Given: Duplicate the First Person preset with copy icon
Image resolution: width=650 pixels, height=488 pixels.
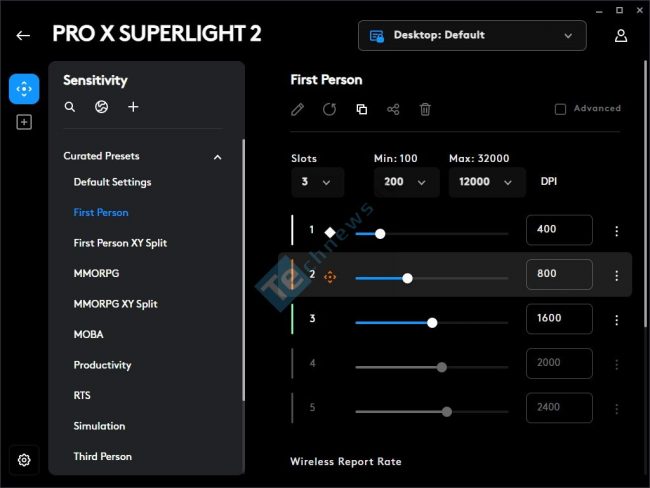Looking at the screenshot, I should tap(361, 109).
